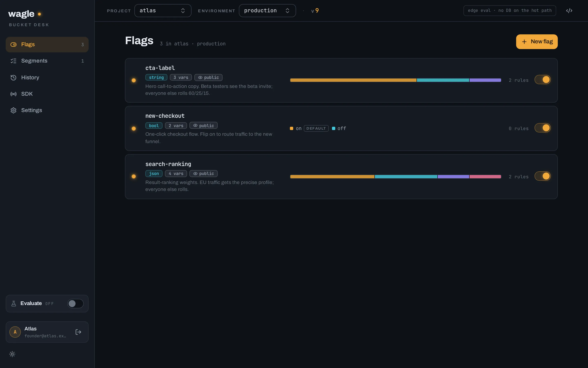Viewport: 588px width, 368px height.
Task: Sign out using the logout icon
Action: click(78, 332)
